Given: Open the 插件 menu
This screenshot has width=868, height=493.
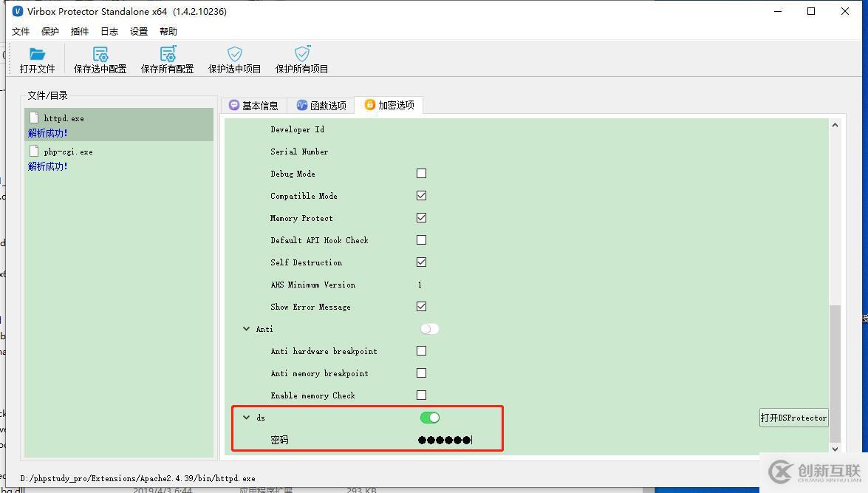Looking at the screenshot, I should click(x=80, y=32).
